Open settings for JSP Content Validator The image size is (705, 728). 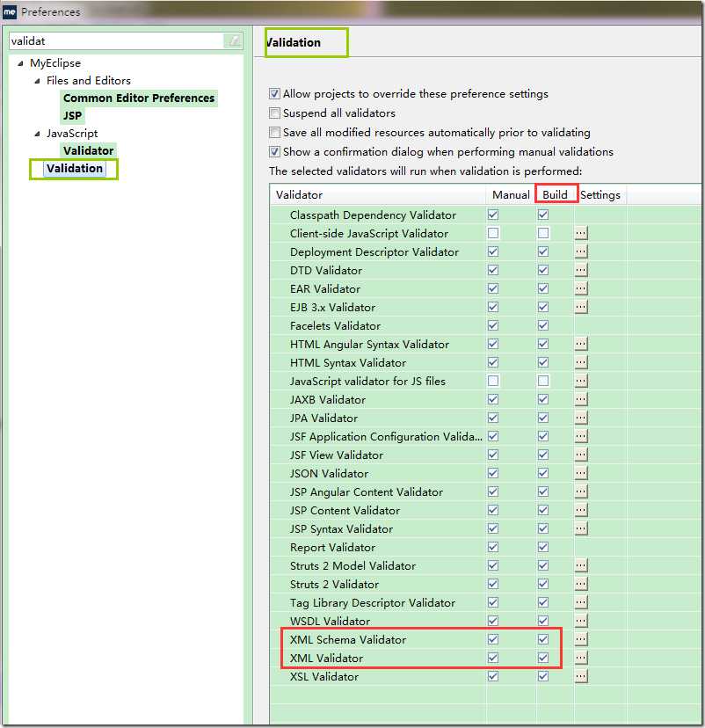coord(581,510)
